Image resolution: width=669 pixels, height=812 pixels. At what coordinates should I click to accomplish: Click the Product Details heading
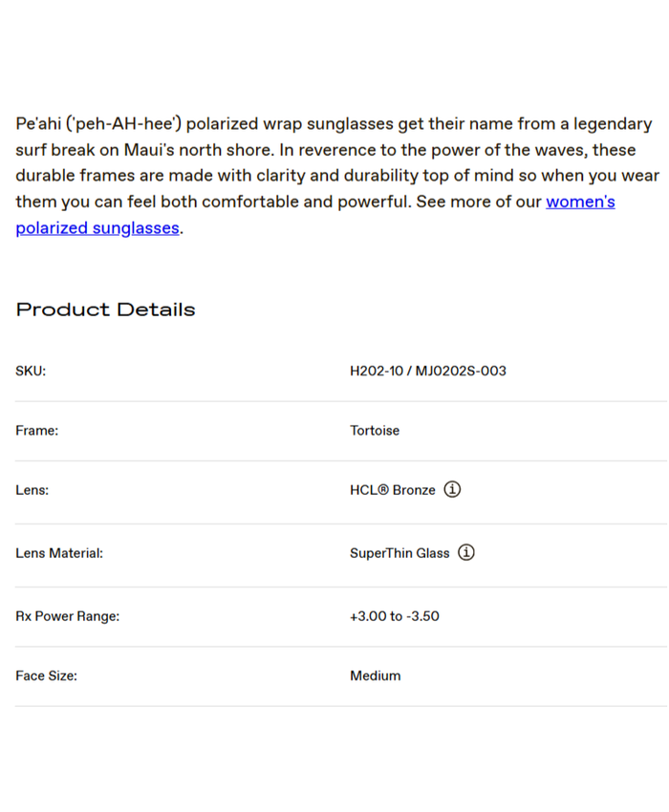coord(105,310)
